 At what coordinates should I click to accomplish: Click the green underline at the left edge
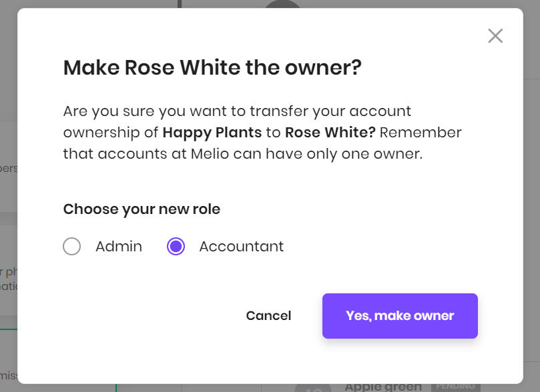[x=9, y=329]
